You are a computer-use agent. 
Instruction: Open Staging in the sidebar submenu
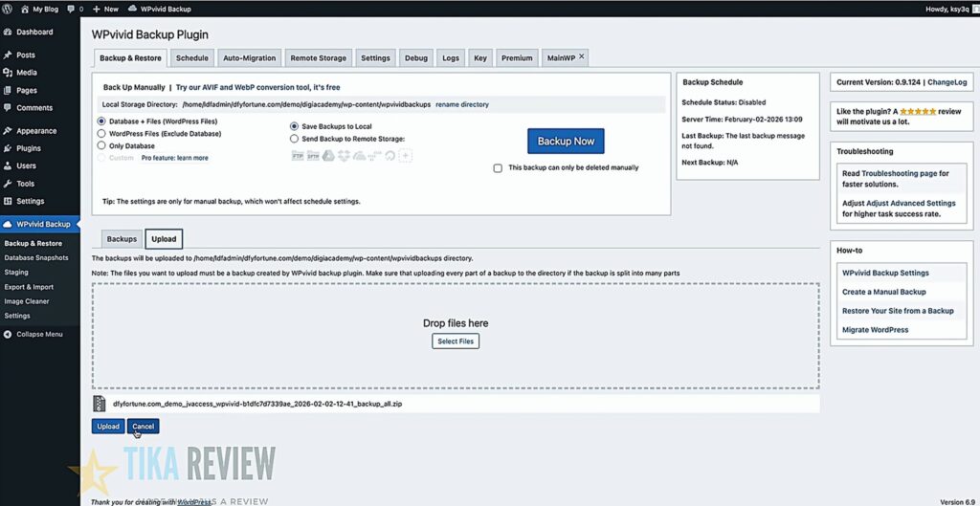pos(16,273)
